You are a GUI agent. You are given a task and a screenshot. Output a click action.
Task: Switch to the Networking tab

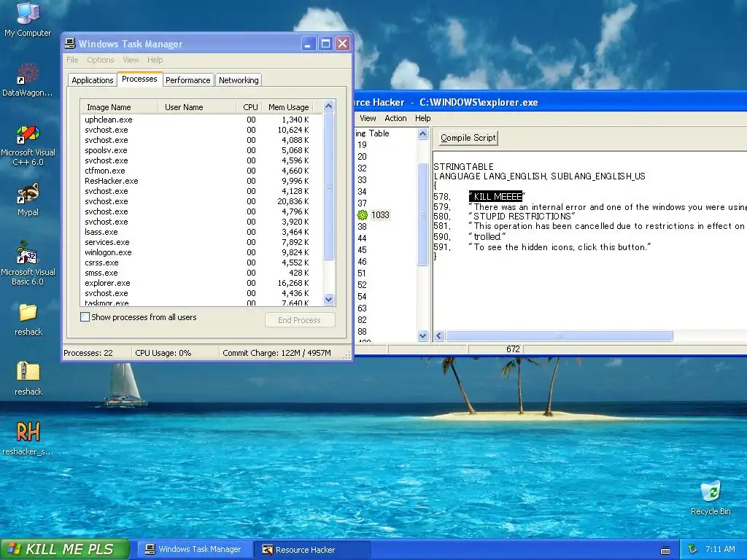239,80
